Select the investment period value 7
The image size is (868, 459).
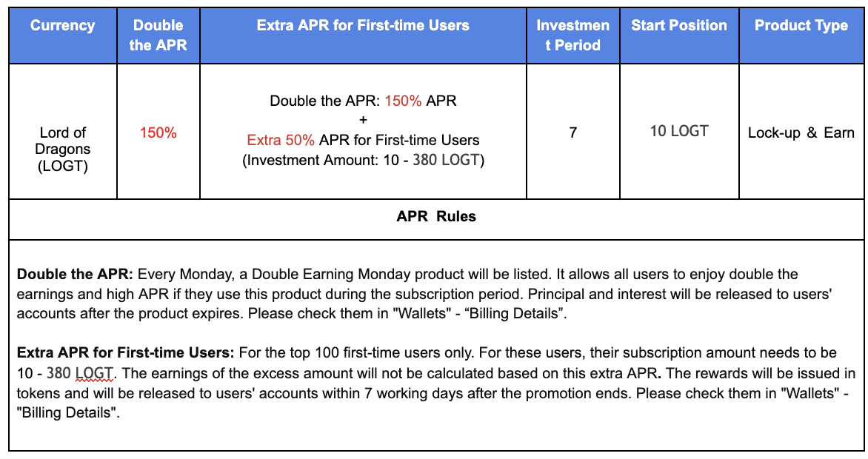tap(572, 133)
